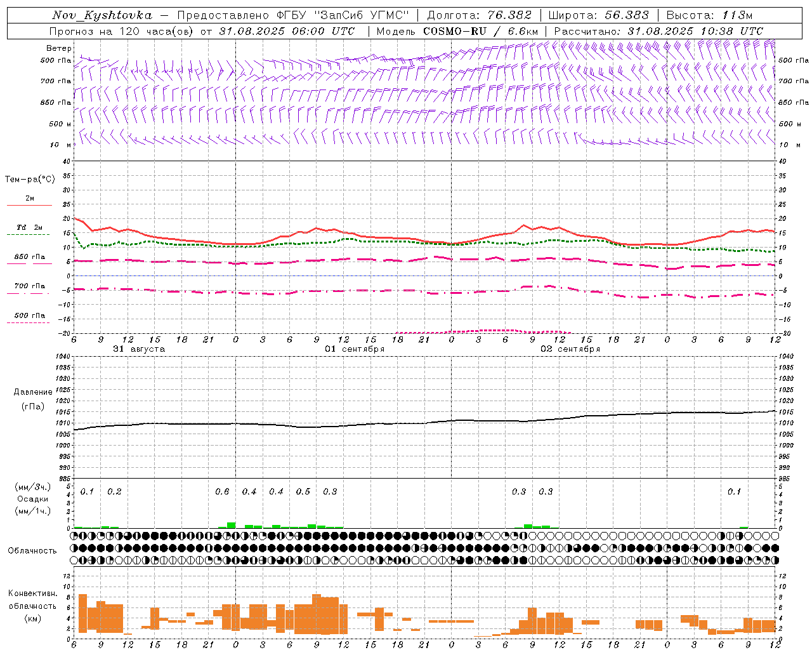Click the Давление panel label

pos(33,392)
